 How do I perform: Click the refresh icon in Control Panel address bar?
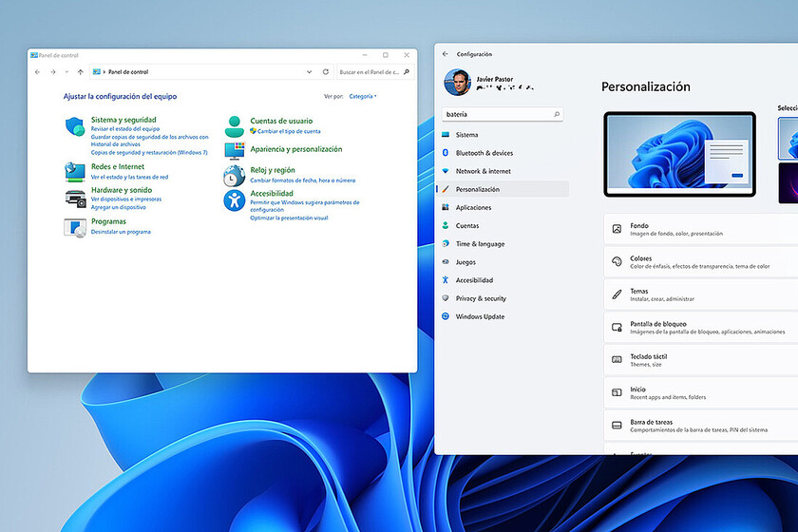[326, 72]
